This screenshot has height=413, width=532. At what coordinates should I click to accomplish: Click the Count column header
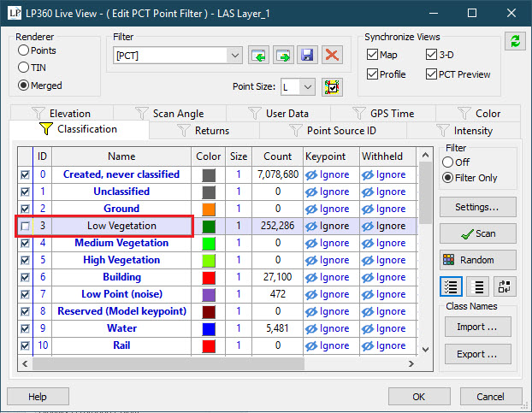pos(277,156)
